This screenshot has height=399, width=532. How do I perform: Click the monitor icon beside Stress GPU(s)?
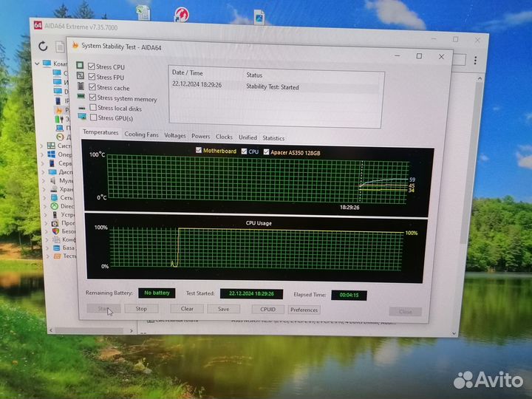pos(82,117)
